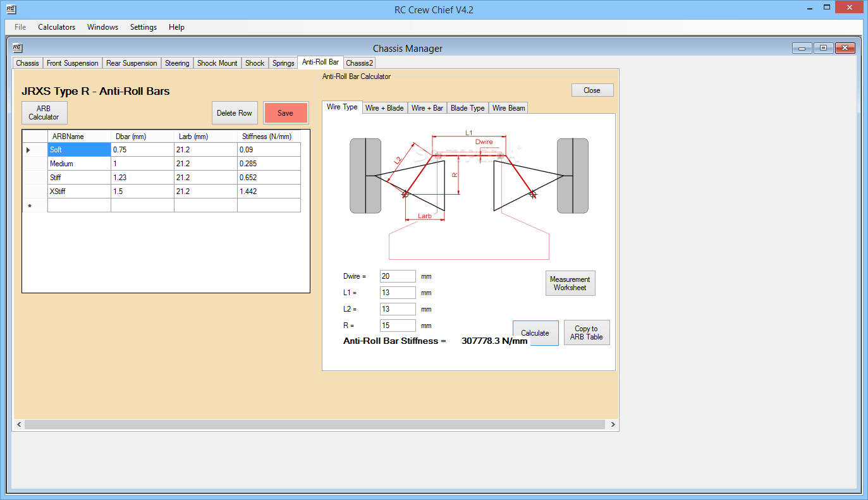Click the 0.09 stiffness cell
This screenshot has width=868, height=500.
[x=269, y=150]
